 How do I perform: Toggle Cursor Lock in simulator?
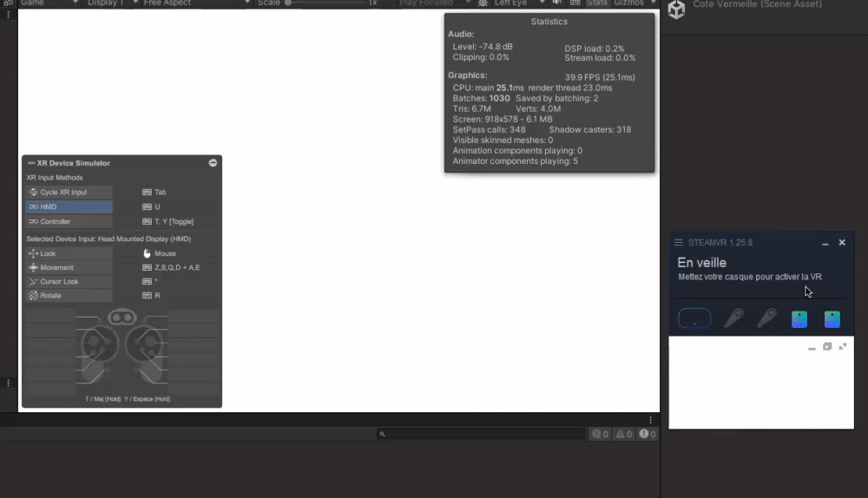pyautogui.click(x=69, y=281)
